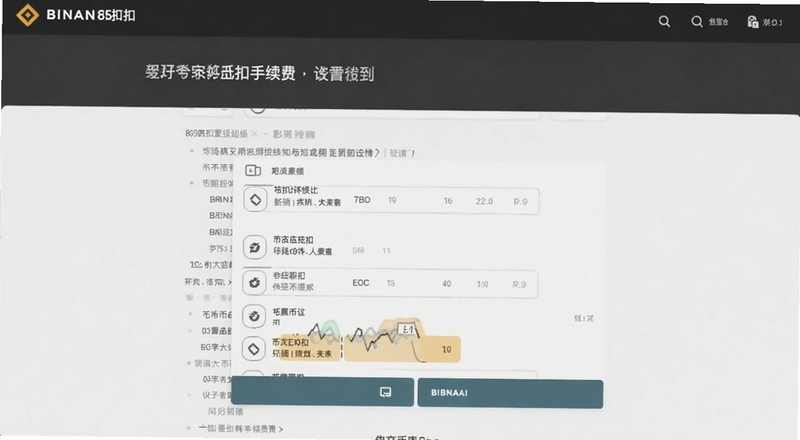Click the magnifier icon that has a text label

(696, 21)
